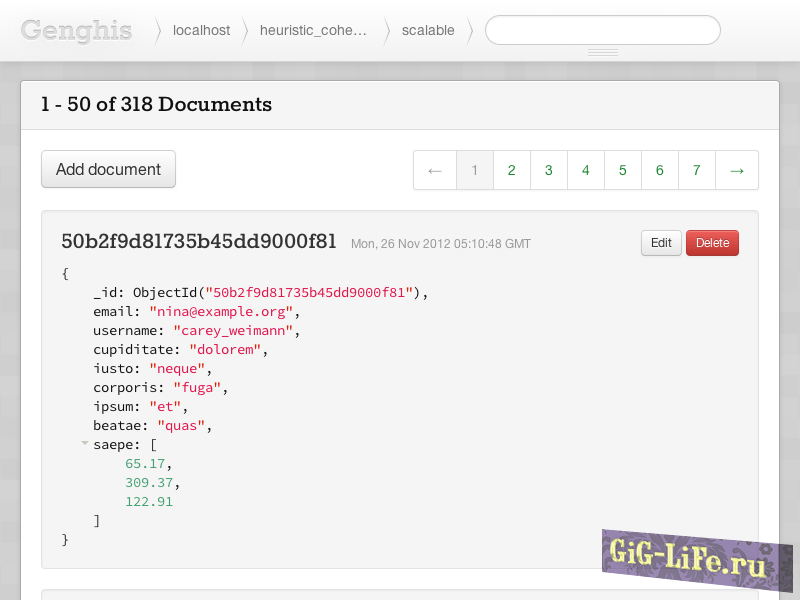Image resolution: width=800 pixels, height=600 pixels.
Task: Open the scalable collection breadcrumb
Action: coord(428,30)
